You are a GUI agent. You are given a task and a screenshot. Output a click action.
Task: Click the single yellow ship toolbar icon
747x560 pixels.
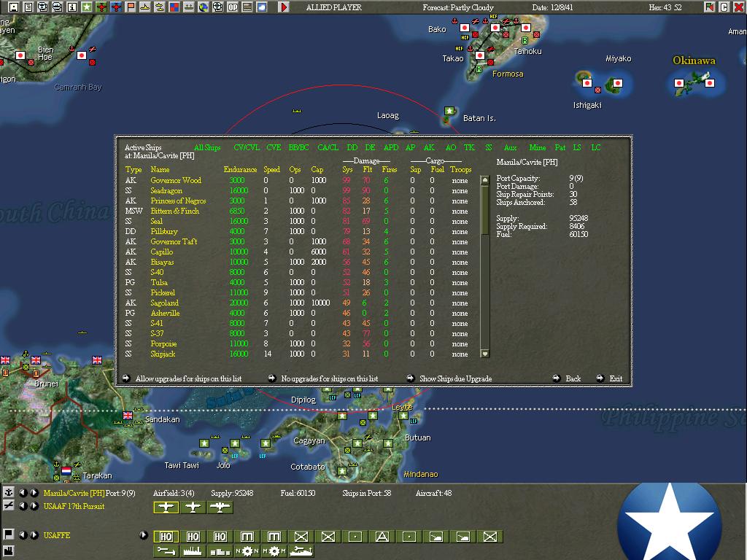(x=145, y=7)
